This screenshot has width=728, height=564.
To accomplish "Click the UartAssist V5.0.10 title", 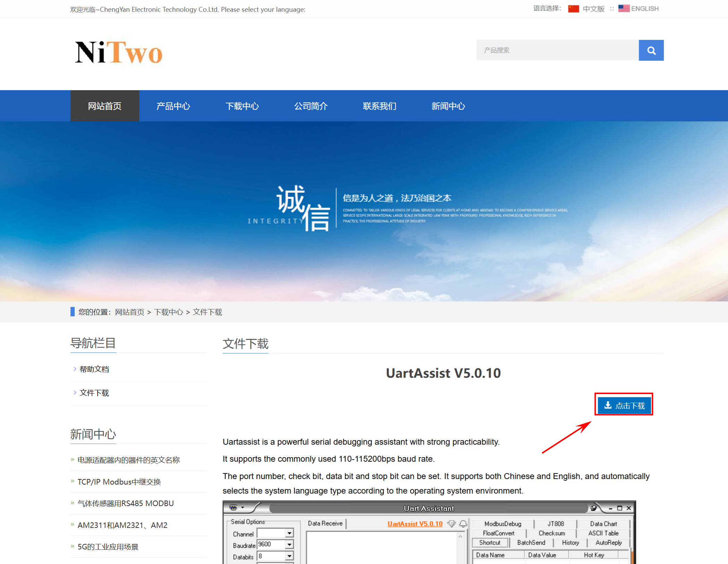I will pyautogui.click(x=443, y=373).
